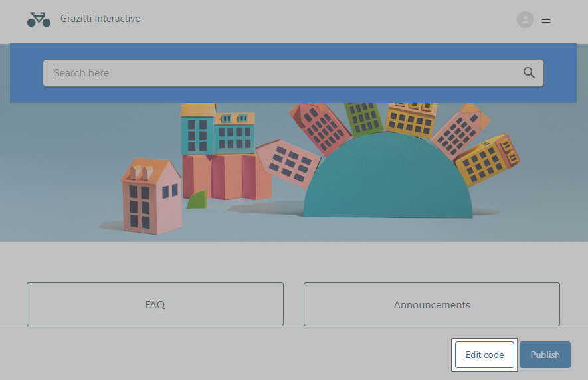Click the red folded paper base under teal houses
Viewport: 588px width, 380px height.
click(x=226, y=176)
